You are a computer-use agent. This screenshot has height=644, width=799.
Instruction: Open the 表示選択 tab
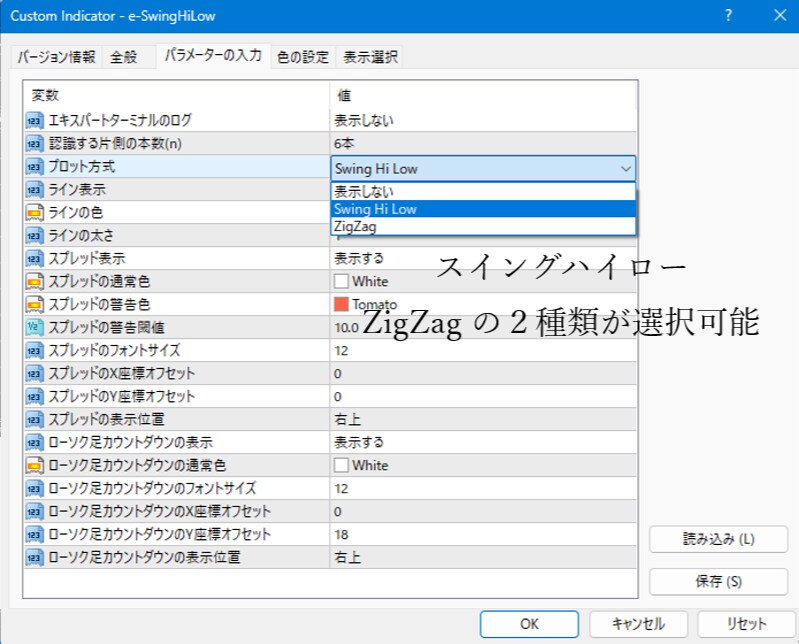coord(370,57)
